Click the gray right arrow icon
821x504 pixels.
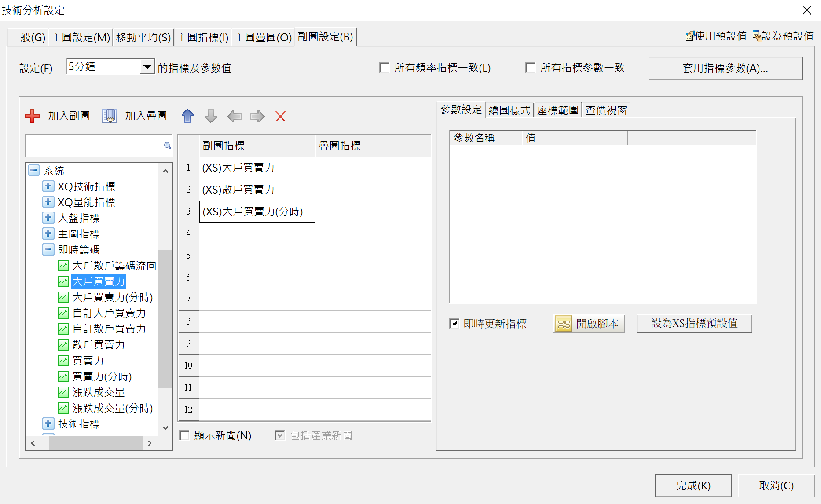point(257,116)
